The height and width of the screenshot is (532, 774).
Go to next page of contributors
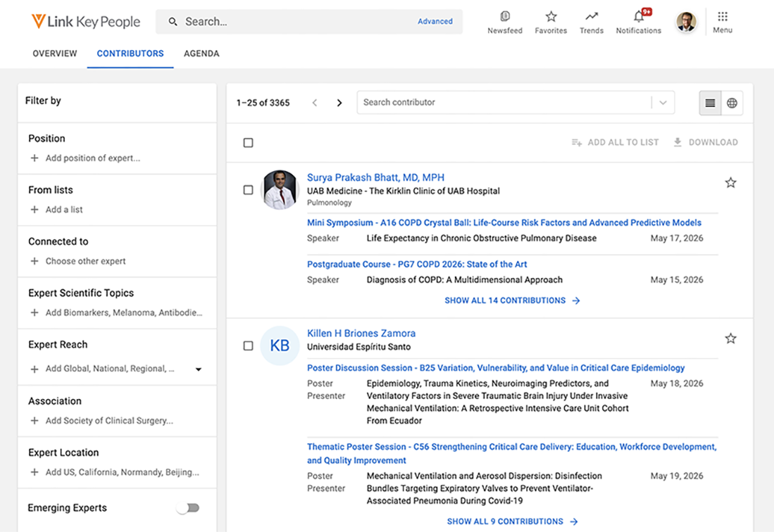(339, 103)
